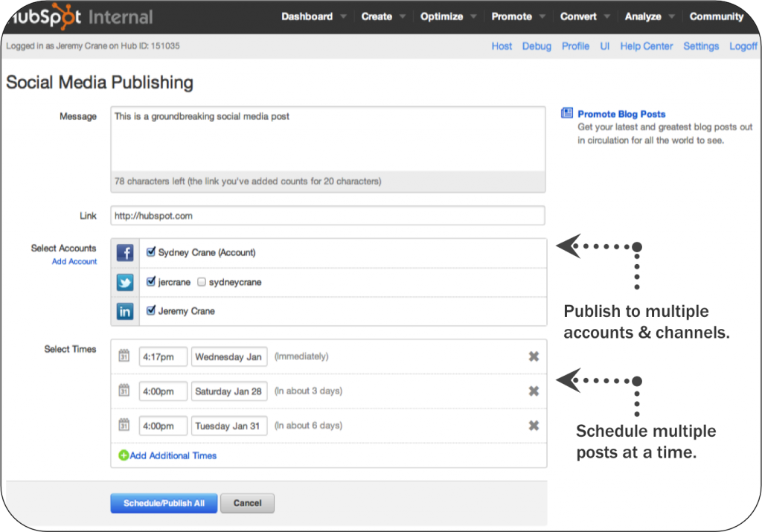Open the Optimize menu
The image size is (762, 532).
click(x=442, y=16)
